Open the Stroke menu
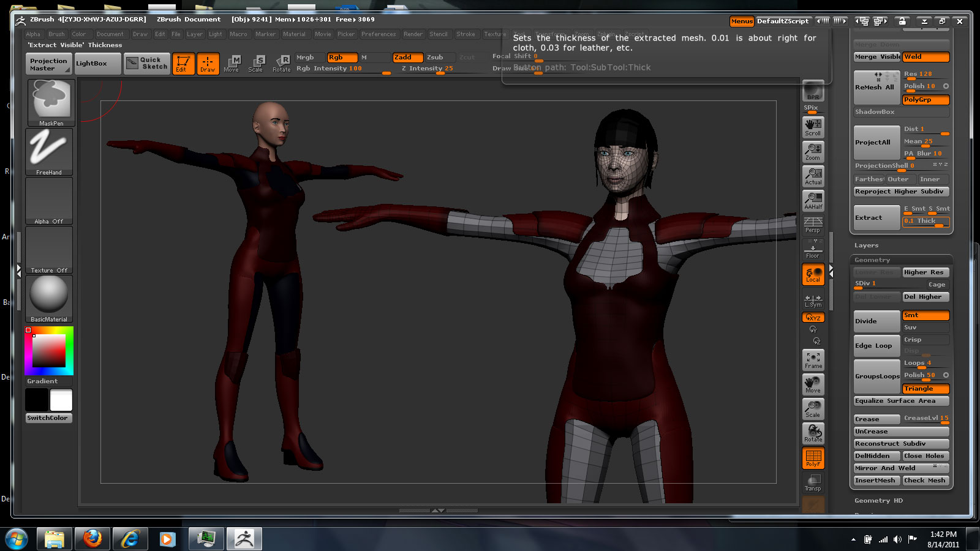 pyautogui.click(x=466, y=34)
